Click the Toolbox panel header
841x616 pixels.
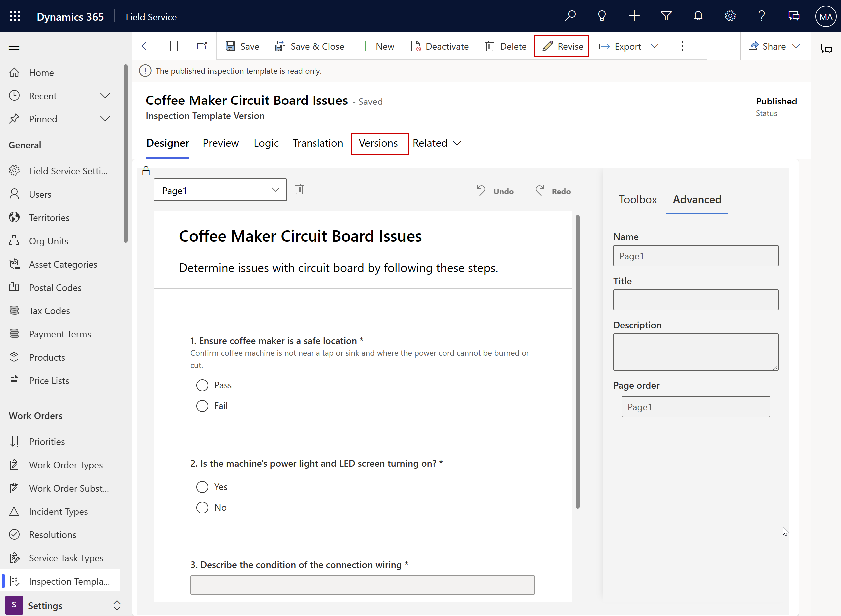[x=637, y=199]
